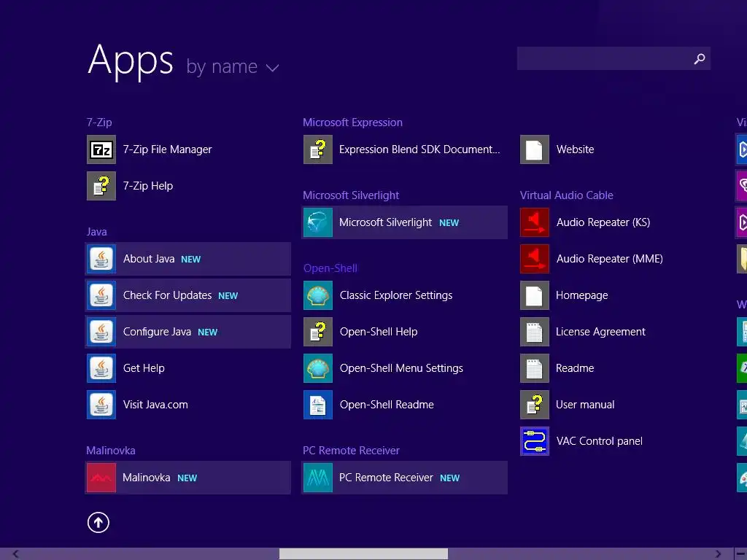Click the 'PC Remote Receiver' app label

tap(386, 478)
